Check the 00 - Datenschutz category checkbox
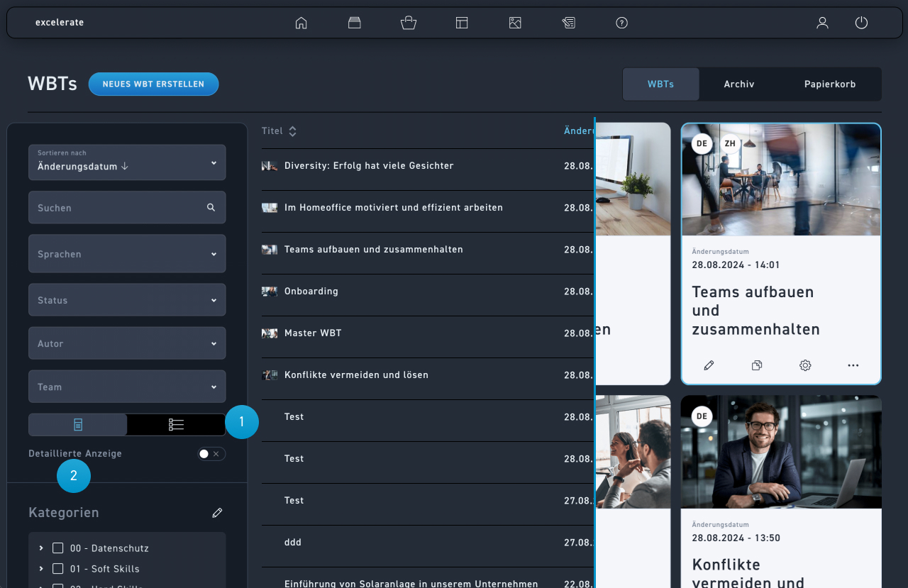908x588 pixels. coord(58,548)
